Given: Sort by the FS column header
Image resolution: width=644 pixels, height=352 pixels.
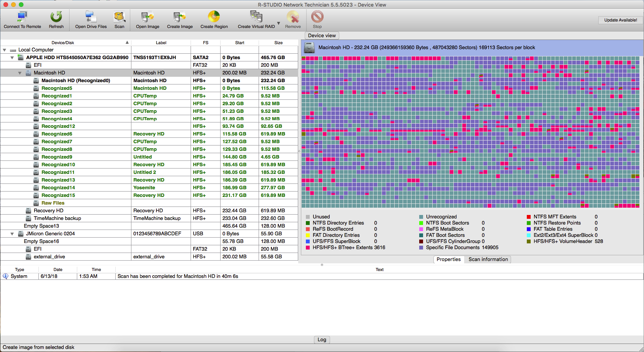Looking at the screenshot, I should 206,43.
